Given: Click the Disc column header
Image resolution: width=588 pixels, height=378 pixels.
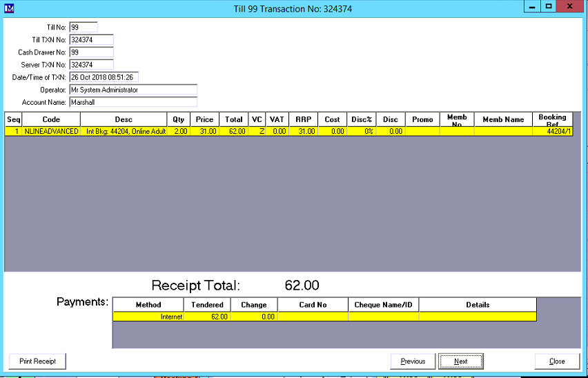Looking at the screenshot, I should pyautogui.click(x=391, y=119).
